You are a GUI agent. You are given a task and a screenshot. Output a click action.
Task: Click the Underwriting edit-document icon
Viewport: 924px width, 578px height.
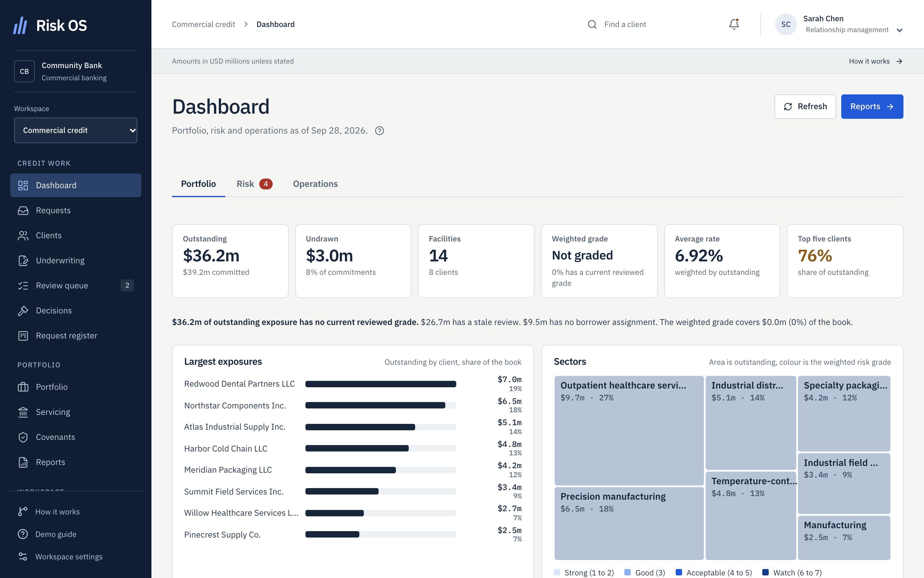[x=23, y=261]
